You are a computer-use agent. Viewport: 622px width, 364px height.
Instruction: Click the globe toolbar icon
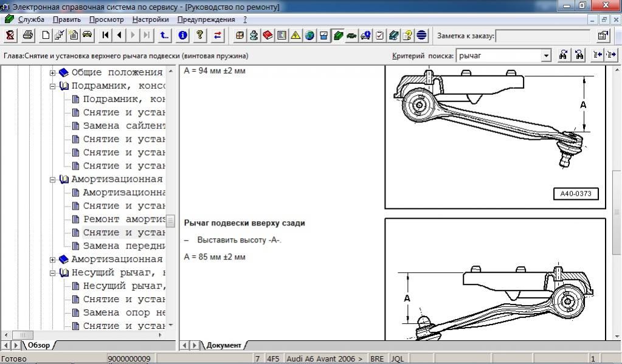[309, 36]
